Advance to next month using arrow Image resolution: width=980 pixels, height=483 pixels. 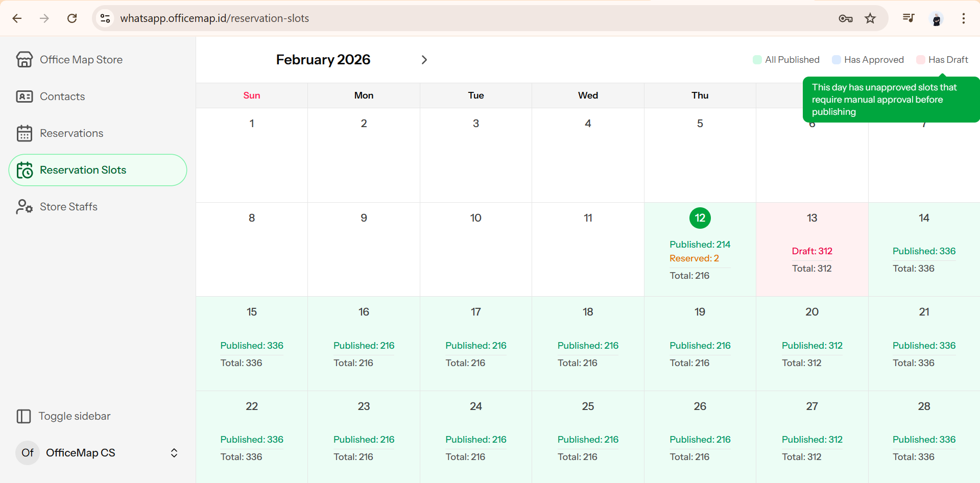pyautogui.click(x=424, y=60)
